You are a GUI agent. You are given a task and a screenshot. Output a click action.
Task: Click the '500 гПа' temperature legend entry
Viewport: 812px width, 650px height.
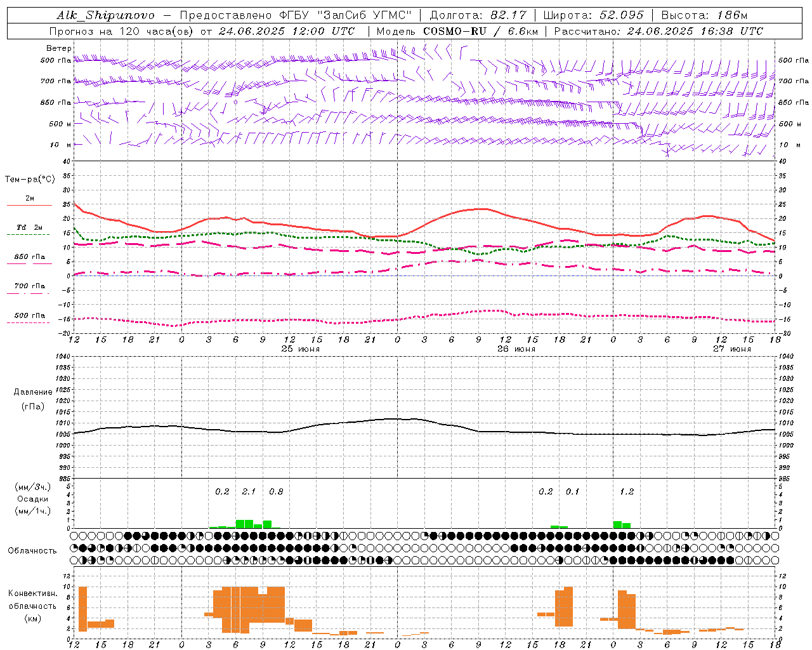pos(30,315)
